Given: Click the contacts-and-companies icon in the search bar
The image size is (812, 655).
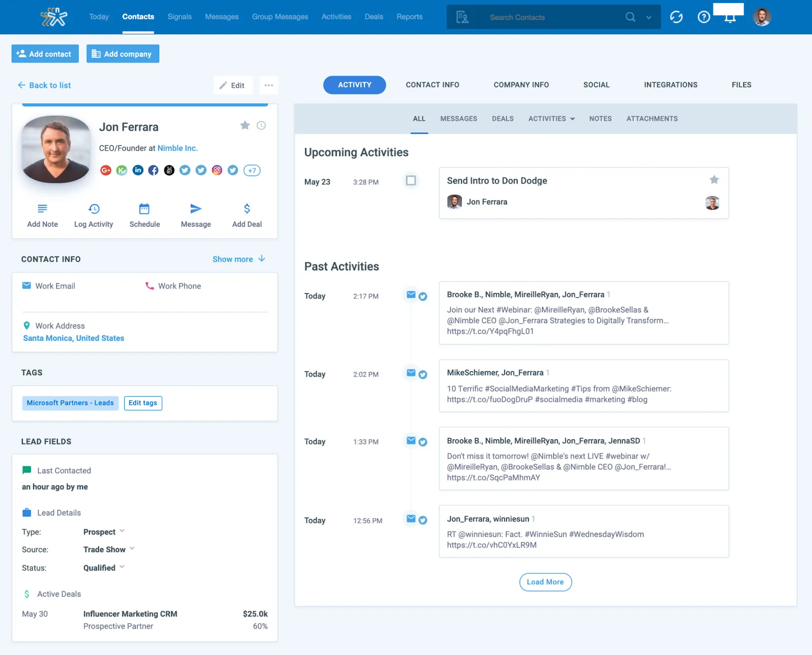Looking at the screenshot, I should click(x=462, y=17).
